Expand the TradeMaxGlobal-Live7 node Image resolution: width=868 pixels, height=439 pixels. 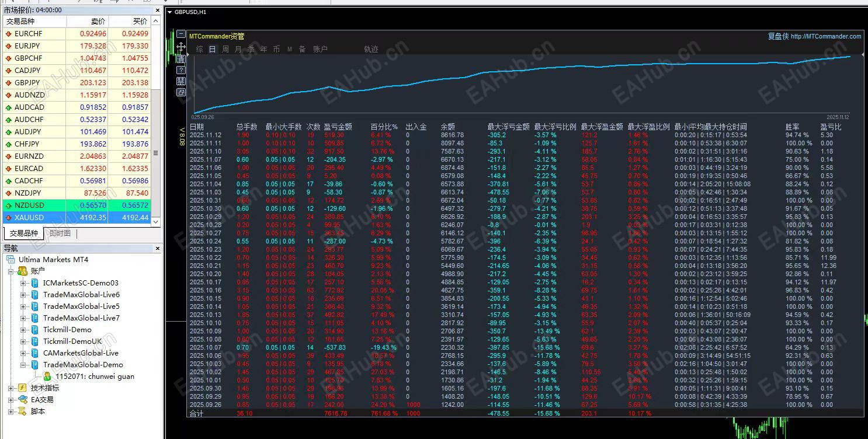[x=23, y=318]
